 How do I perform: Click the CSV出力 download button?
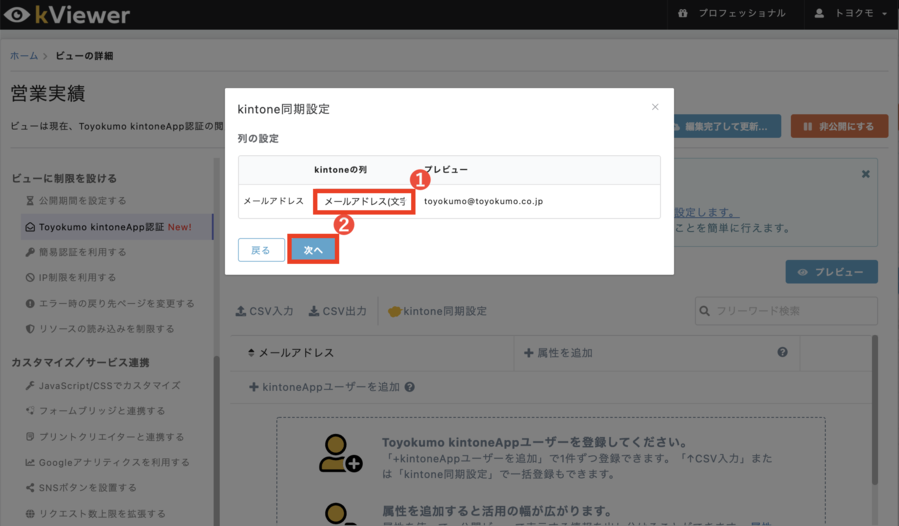tap(338, 311)
